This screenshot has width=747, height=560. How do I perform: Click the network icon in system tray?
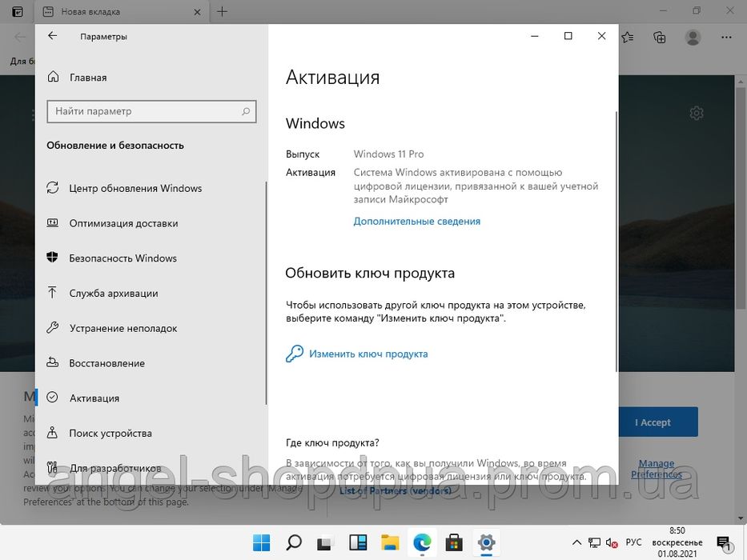point(594,542)
